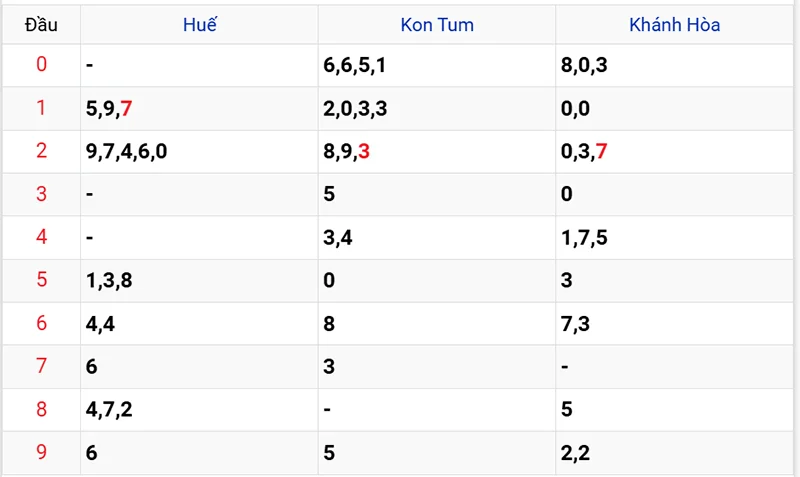
Task: Click the Huế cell showing 9,7,4,6,0
Action: click(127, 151)
